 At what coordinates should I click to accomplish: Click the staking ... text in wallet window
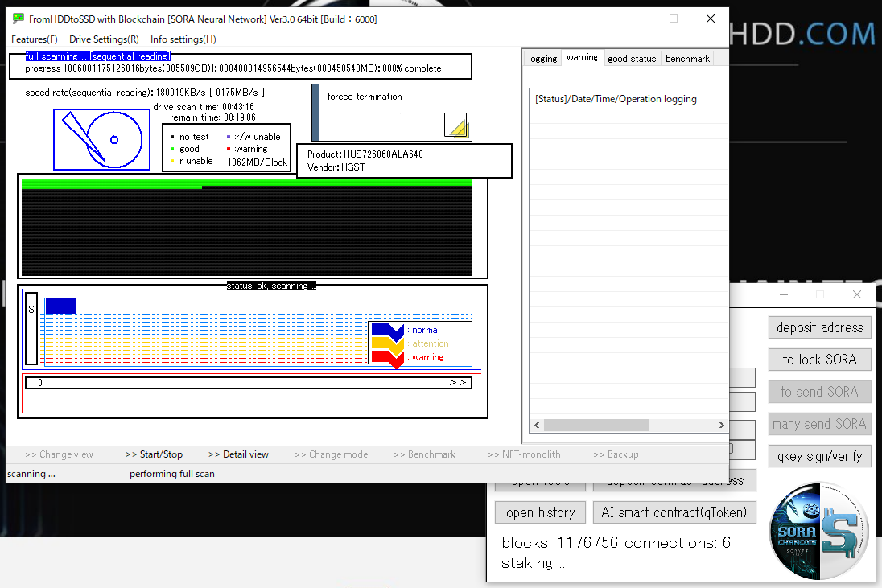coord(535,563)
